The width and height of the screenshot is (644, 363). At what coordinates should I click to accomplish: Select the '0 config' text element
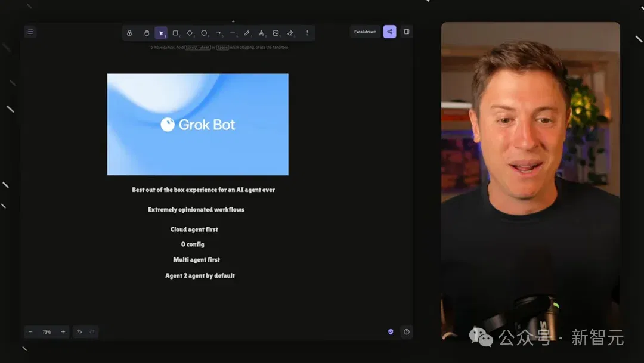193,244
